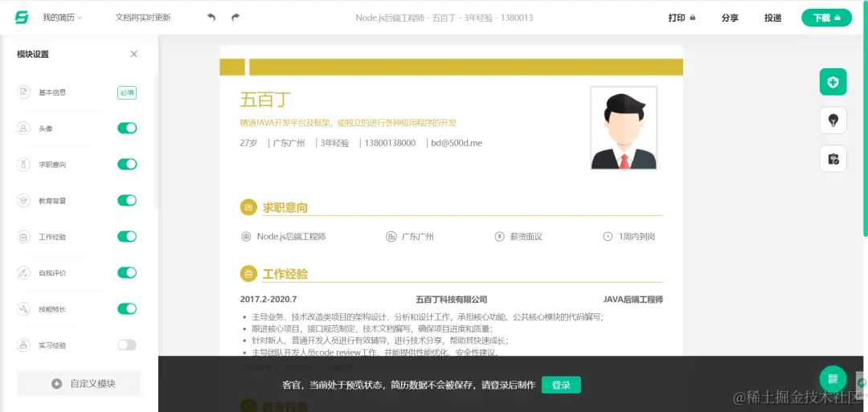Click the 27岁 age text
Viewport: 868px width, 412px height.
pos(248,143)
